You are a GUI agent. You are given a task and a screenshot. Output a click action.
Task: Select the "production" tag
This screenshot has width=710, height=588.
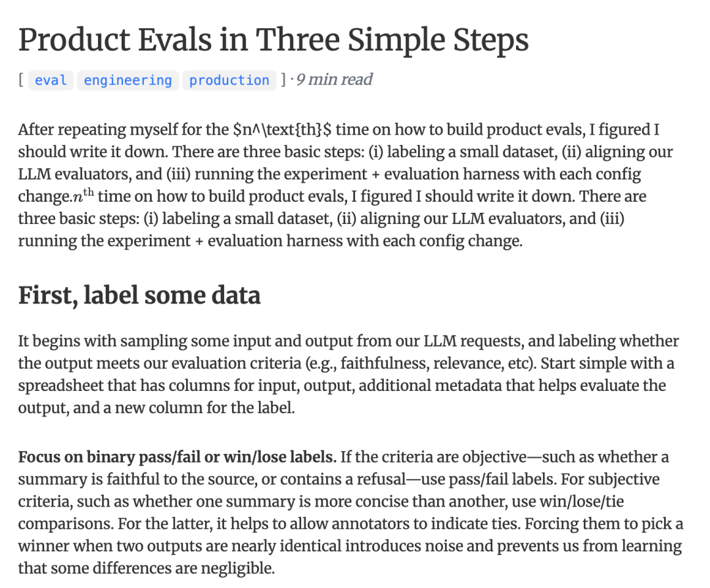click(x=229, y=80)
